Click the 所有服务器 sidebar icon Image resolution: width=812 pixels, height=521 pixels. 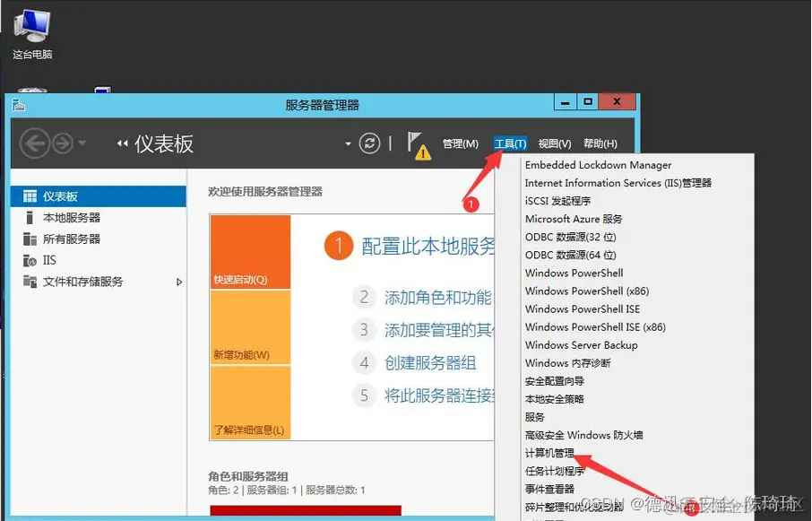click(30, 239)
